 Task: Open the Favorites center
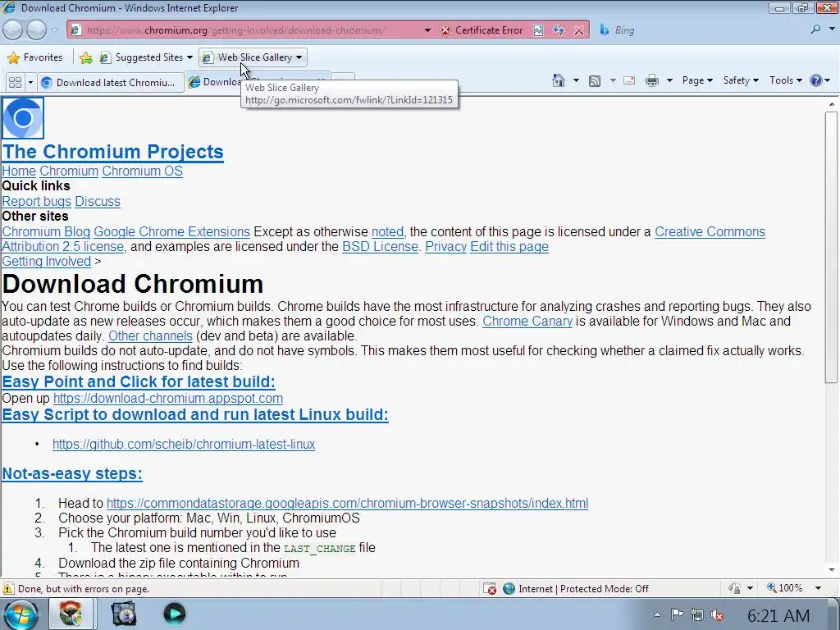pyautogui.click(x=35, y=57)
